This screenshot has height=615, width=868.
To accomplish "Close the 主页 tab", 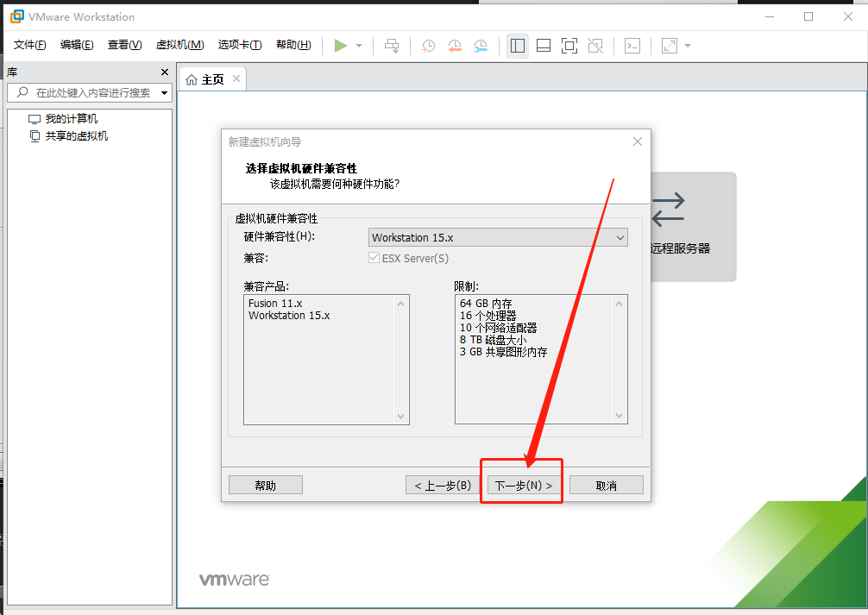I will point(236,78).
